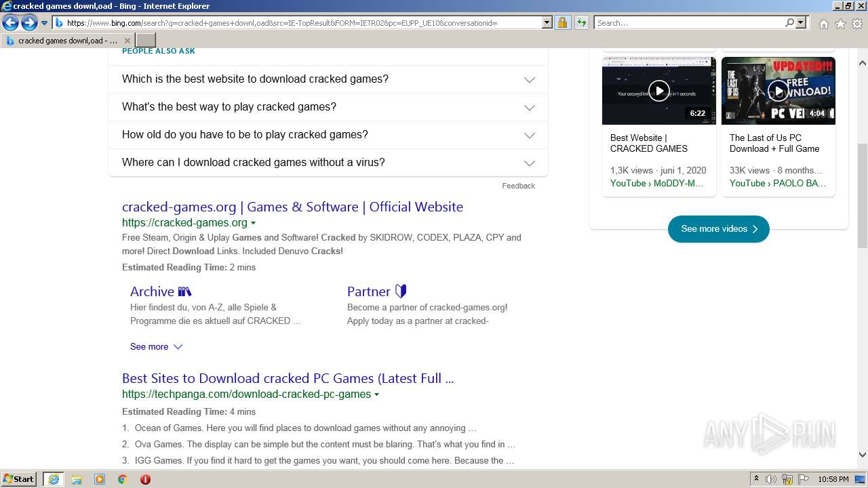The height and width of the screenshot is (488, 868).
Task: Click the Home icon
Action: click(x=823, y=24)
